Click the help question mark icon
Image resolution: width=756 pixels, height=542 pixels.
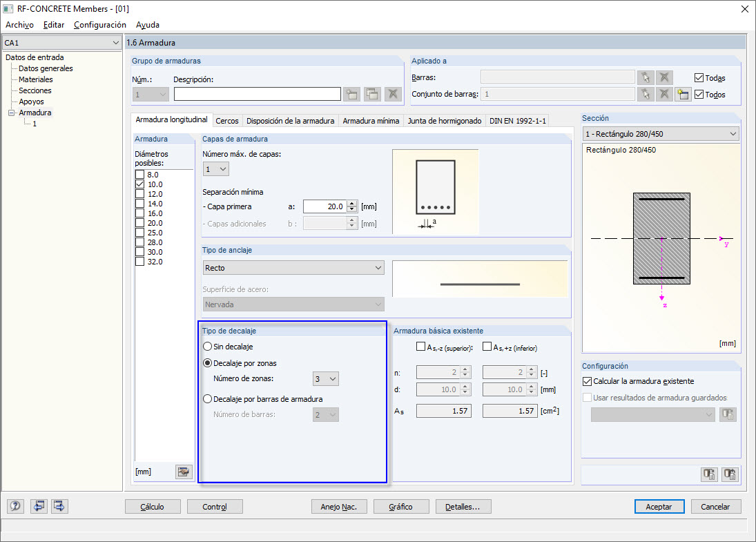pyautogui.click(x=15, y=506)
